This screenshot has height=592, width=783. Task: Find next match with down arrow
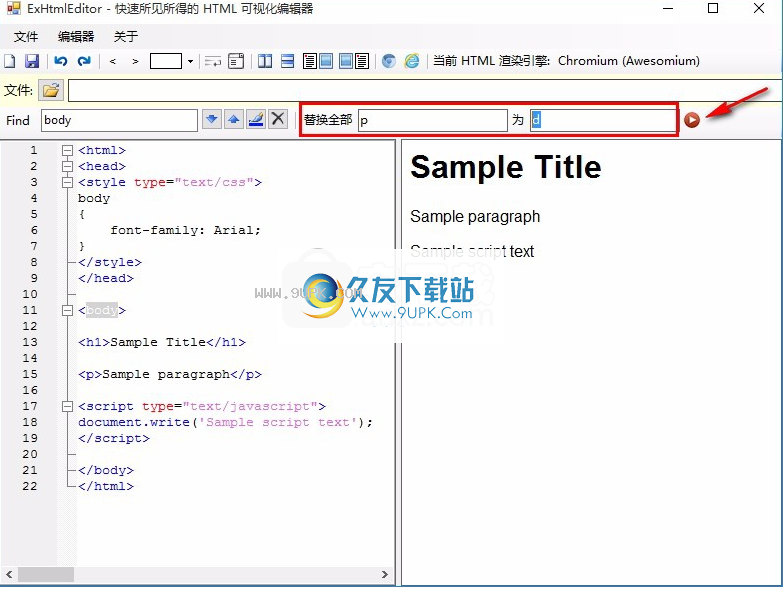[212, 120]
